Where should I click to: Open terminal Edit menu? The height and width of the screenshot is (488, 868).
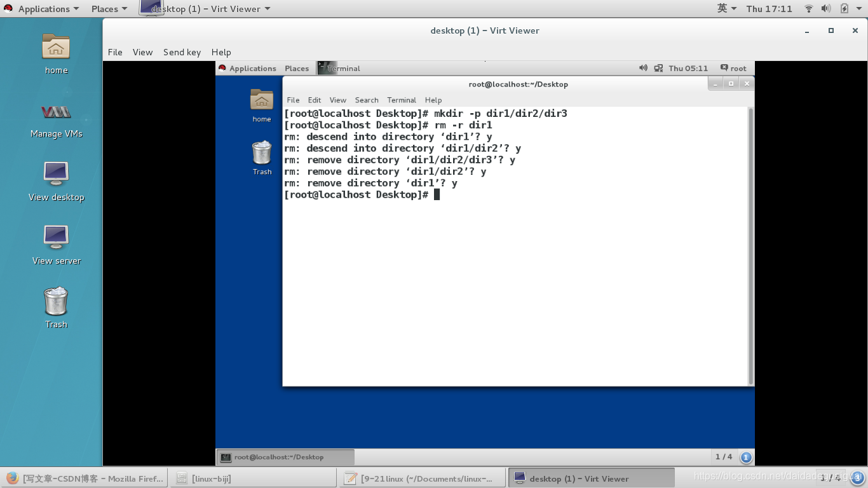pos(315,100)
